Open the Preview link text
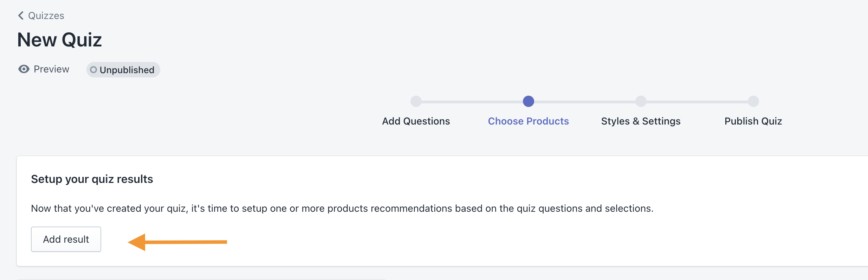The height and width of the screenshot is (280, 868). tap(51, 69)
